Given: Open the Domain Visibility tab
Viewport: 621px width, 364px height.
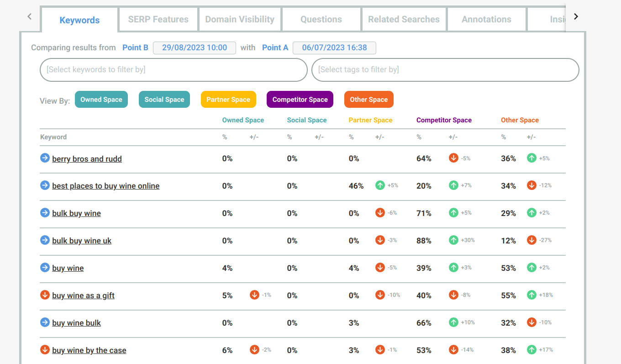Looking at the screenshot, I should tap(240, 19).
